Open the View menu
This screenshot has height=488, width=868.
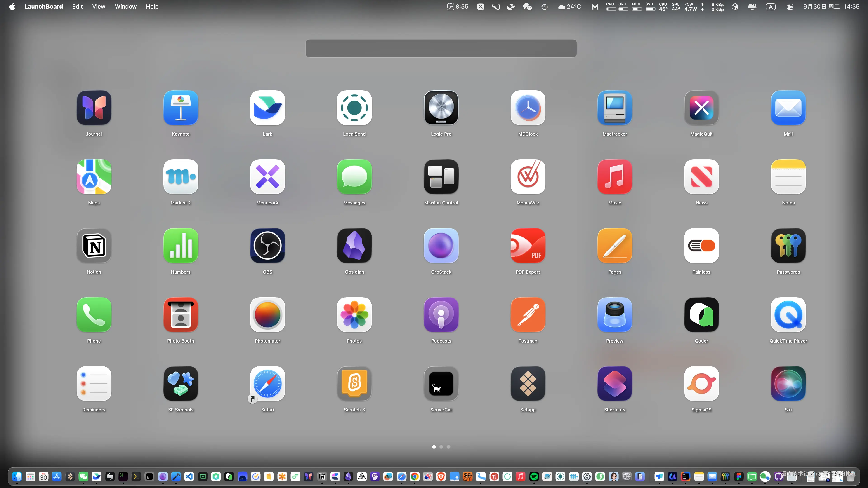(x=98, y=6)
